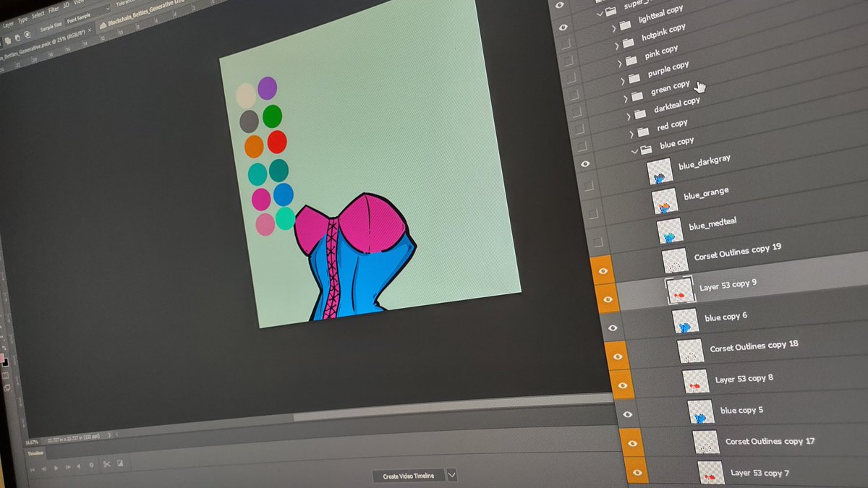Click folder icon of red copy group

pos(643,132)
